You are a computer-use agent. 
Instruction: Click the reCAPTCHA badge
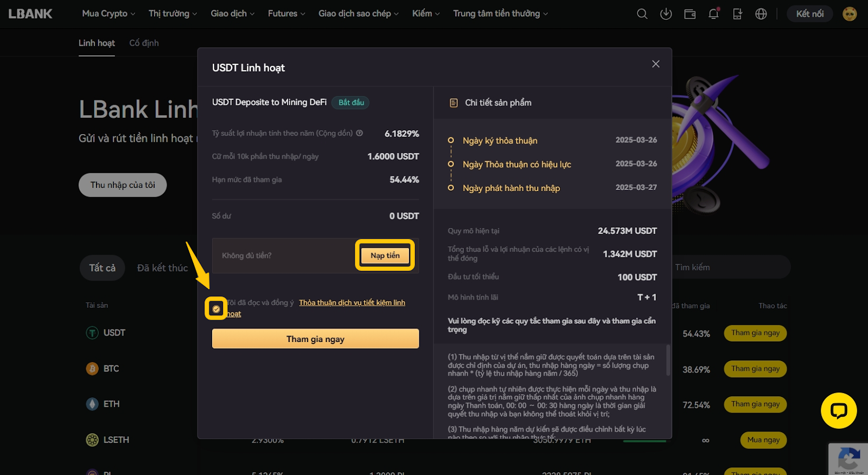[848, 459]
